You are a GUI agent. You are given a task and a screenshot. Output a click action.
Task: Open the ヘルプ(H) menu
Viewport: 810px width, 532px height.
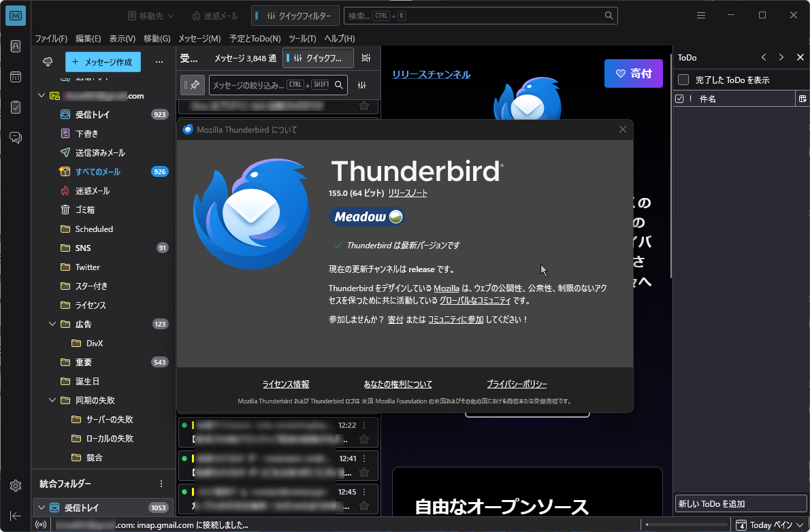click(340, 38)
